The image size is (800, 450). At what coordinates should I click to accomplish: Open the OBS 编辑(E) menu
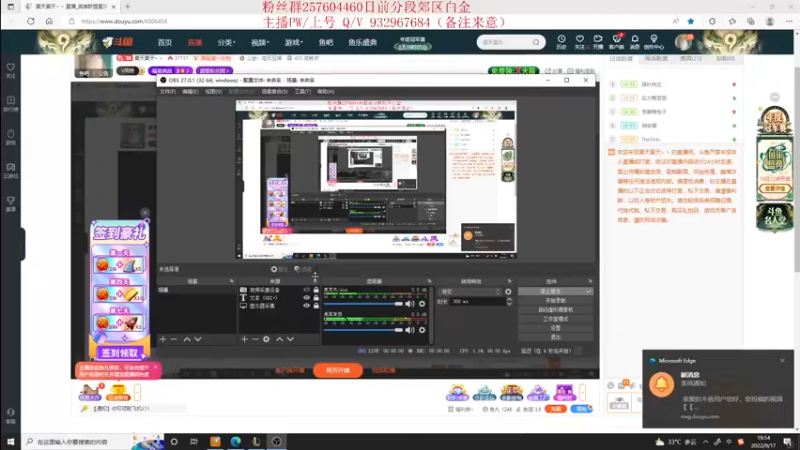190,92
